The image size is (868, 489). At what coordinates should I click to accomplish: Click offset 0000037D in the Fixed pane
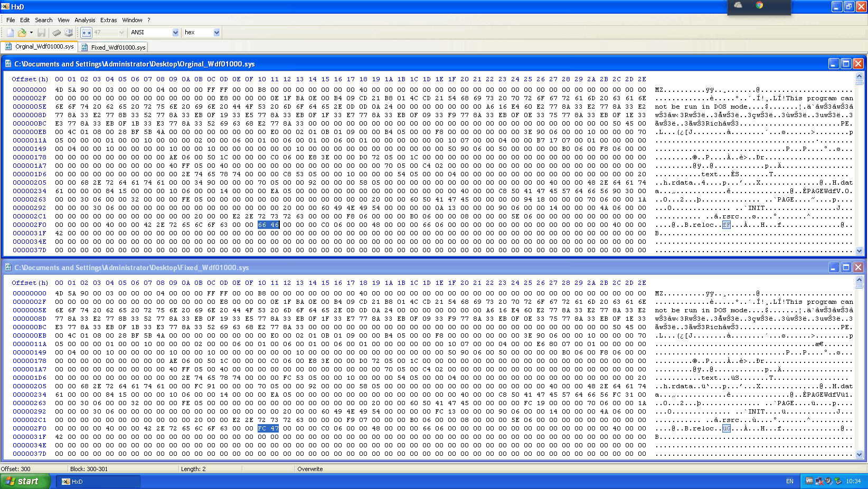[30, 454]
